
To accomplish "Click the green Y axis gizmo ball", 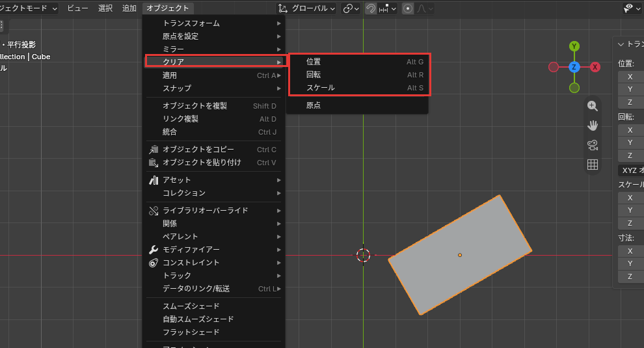I will point(574,46).
